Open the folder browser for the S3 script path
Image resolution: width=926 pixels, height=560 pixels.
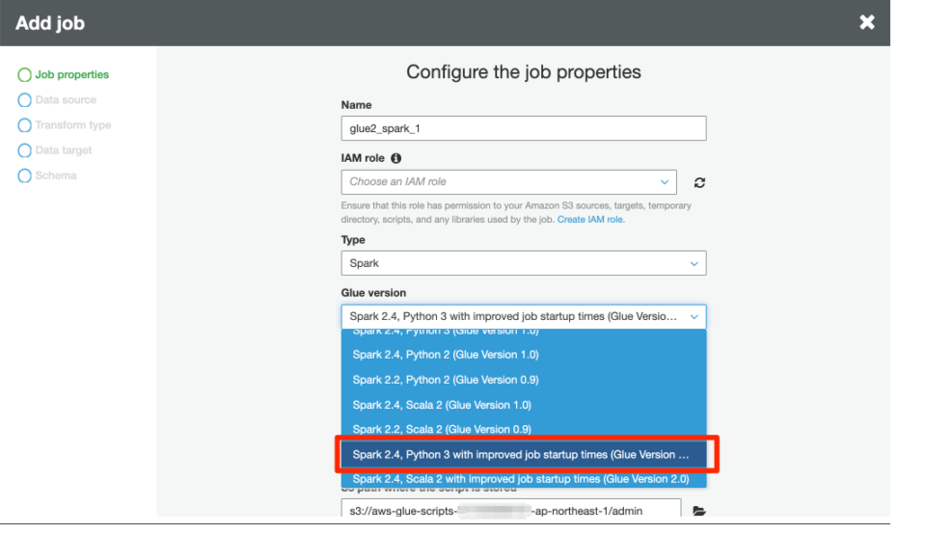(698, 511)
